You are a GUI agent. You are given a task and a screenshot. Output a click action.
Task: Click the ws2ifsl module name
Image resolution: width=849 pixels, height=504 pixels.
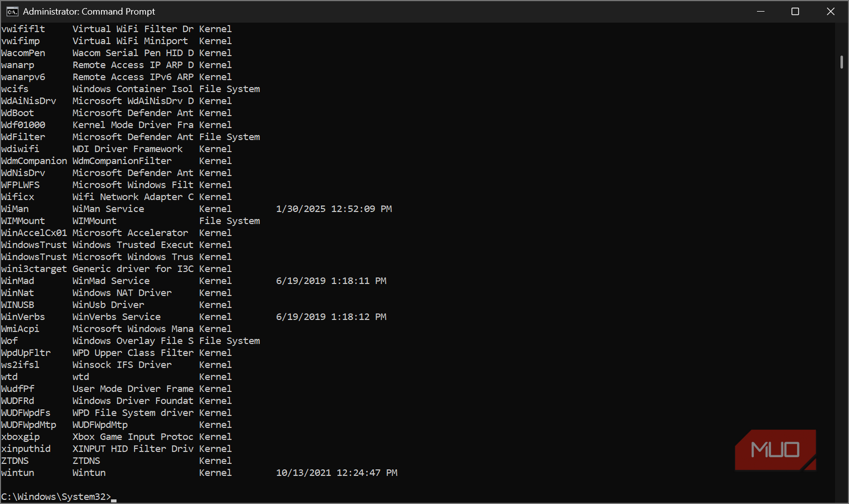[x=21, y=365]
